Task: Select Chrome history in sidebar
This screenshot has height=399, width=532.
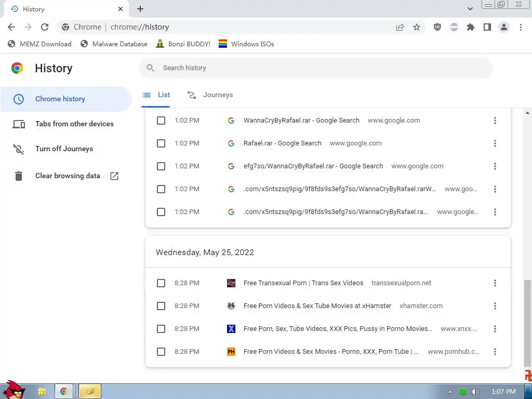Action: [66, 99]
